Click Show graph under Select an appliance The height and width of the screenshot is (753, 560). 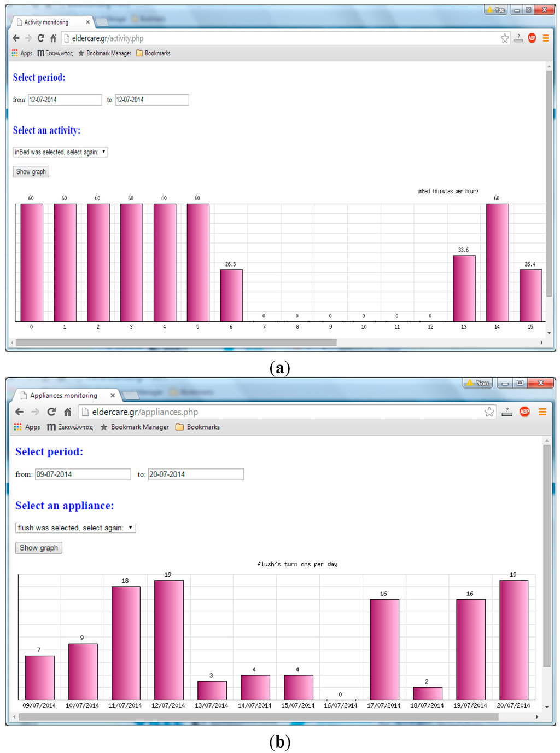[39, 548]
